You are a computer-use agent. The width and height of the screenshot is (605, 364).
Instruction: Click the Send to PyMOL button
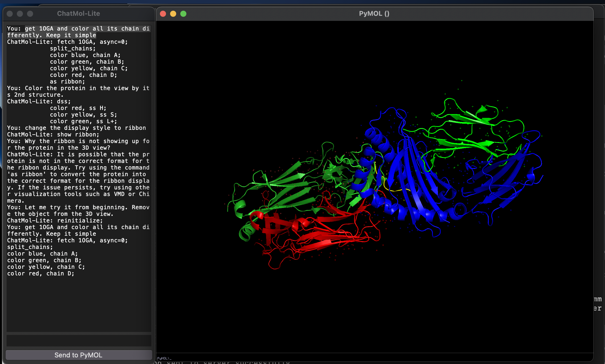click(x=78, y=355)
